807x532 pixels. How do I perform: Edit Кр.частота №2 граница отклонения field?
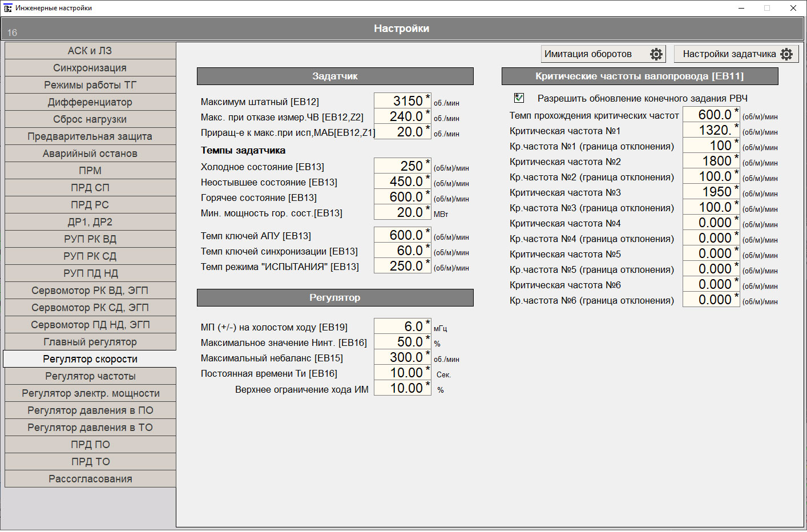pos(711,176)
